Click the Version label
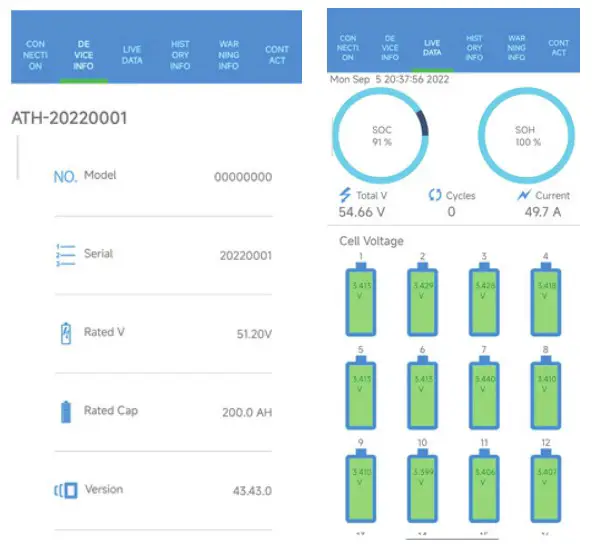The image size is (592, 547). tap(104, 489)
